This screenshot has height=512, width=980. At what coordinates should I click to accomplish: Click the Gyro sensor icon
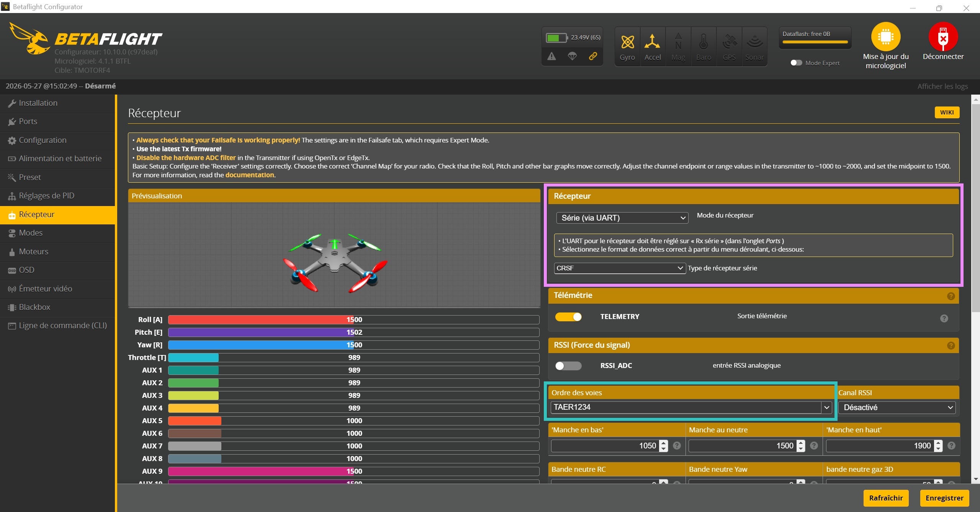[627, 47]
